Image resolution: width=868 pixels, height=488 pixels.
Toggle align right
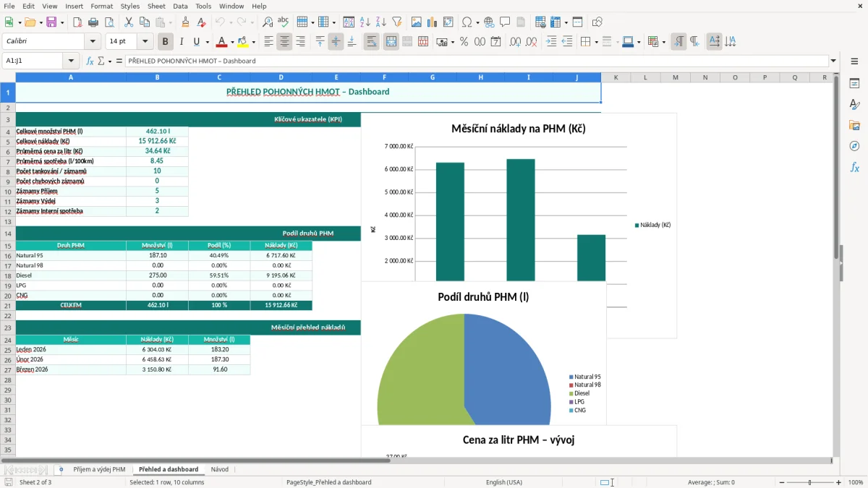(x=300, y=42)
